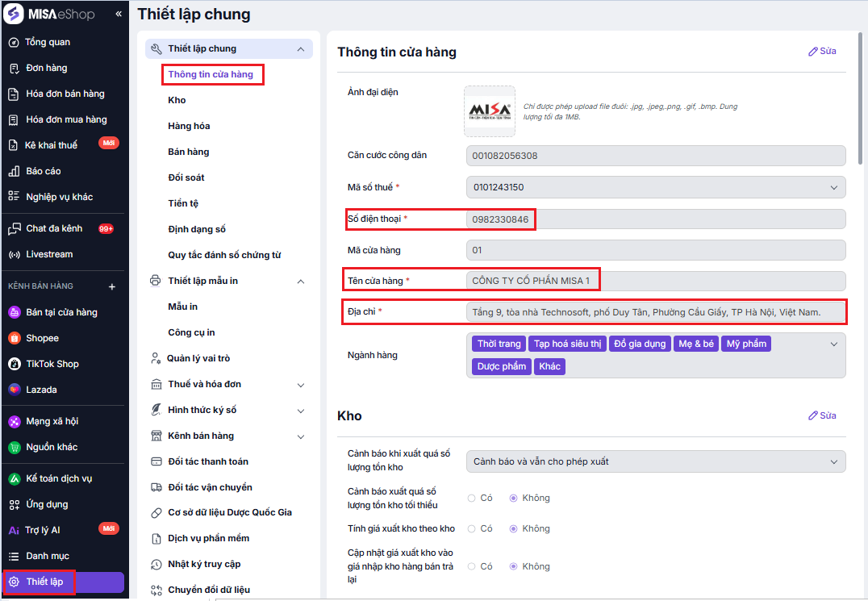Click the Tên cửa hàng field
Viewport: 868px width, 601px height.
656,281
